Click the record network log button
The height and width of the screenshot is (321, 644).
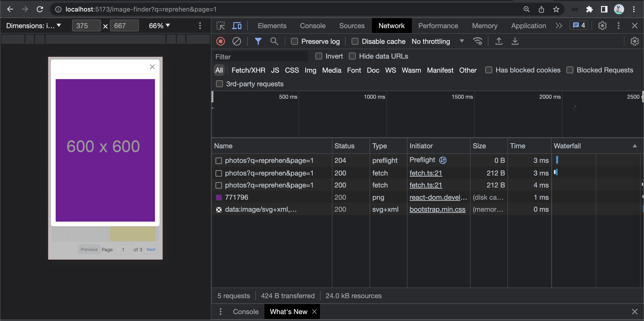221,41
